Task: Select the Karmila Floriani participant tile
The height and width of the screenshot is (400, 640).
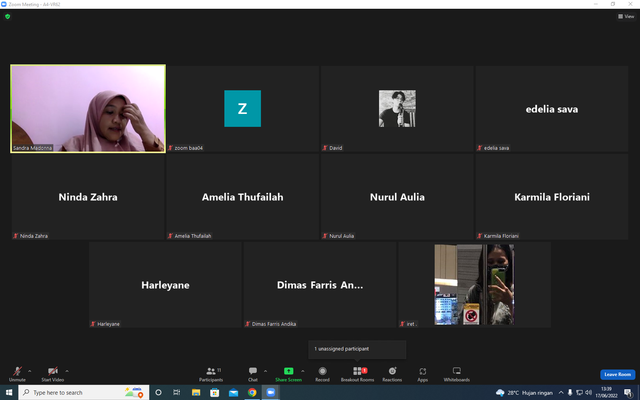Action: 552,197
